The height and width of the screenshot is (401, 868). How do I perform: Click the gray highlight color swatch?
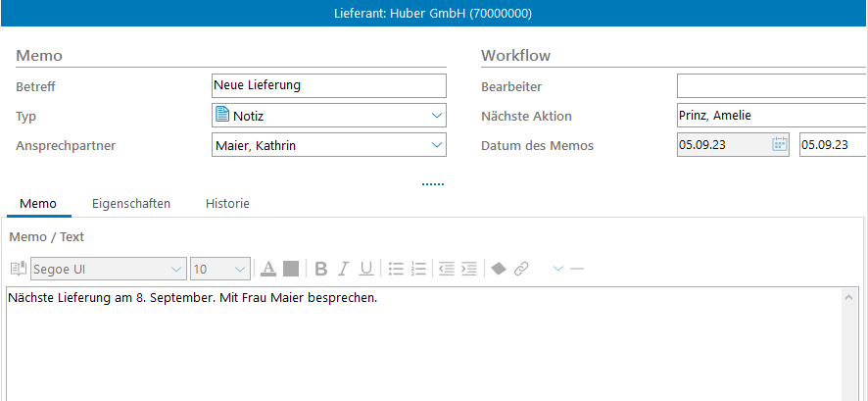coord(291,269)
